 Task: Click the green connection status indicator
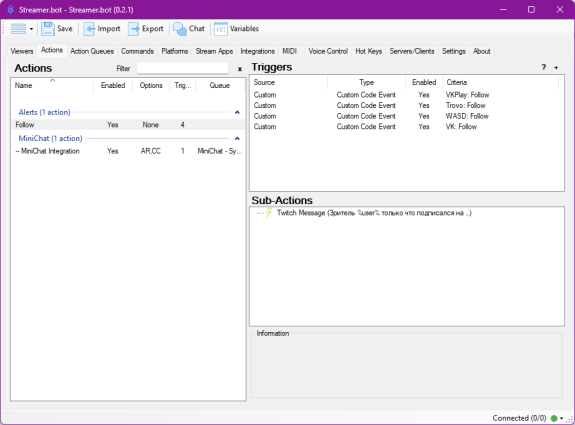(x=554, y=418)
